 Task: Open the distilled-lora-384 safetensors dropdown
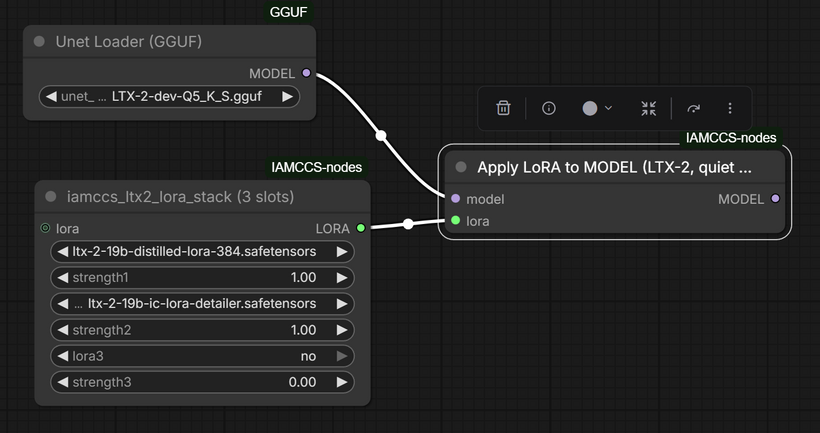click(202, 251)
